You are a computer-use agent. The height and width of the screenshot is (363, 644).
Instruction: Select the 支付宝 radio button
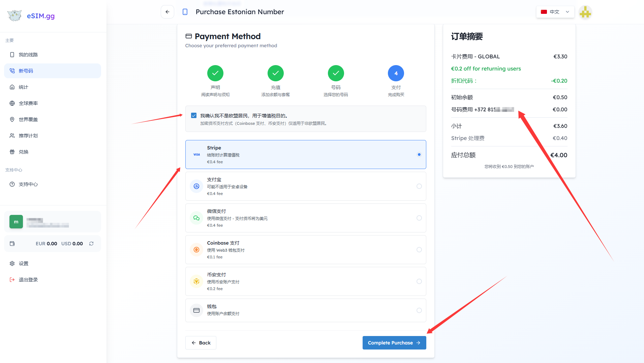coord(419,186)
